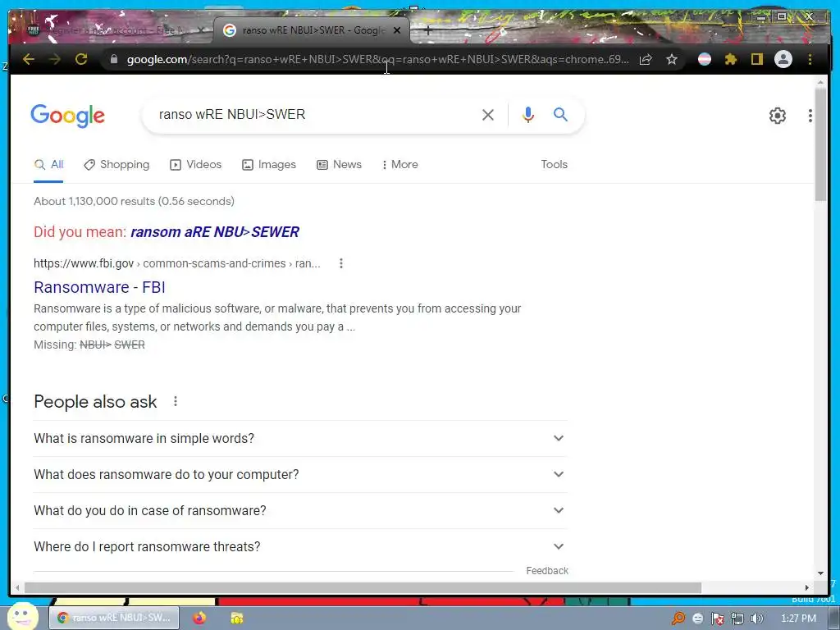Launch Firefox from the taskbar
The image size is (840, 630).
pyautogui.click(x=199, y=619)
